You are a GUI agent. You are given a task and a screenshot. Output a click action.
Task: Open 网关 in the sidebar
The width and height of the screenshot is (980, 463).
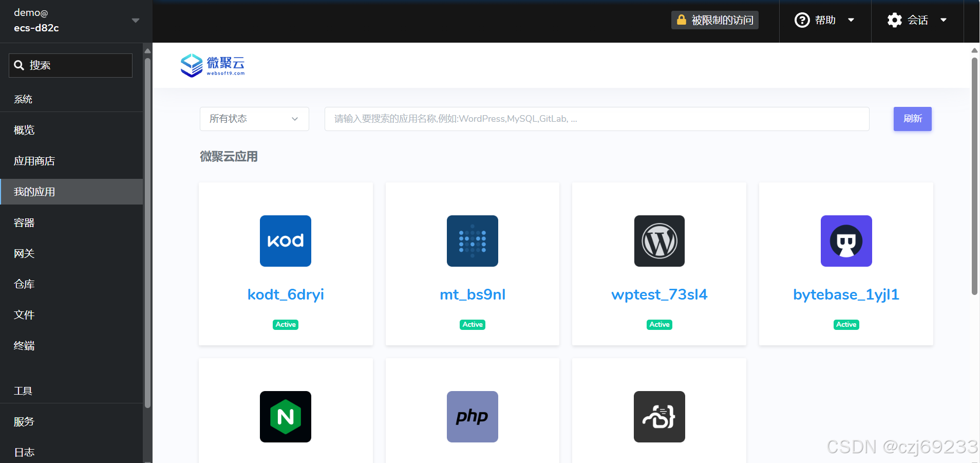[71, 253]
